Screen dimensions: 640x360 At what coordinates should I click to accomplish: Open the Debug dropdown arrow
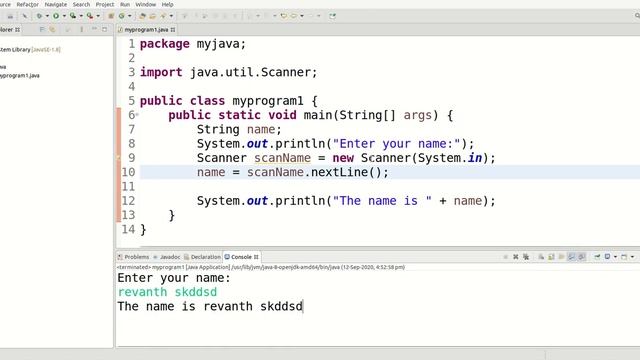coord(47,16)
